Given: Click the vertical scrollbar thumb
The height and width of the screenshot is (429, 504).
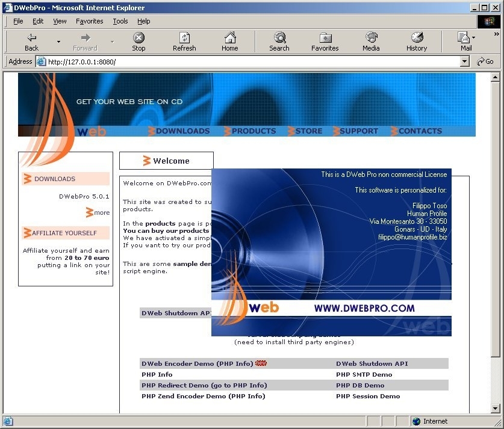Looking at the screenshot, I should coord(496,219).
